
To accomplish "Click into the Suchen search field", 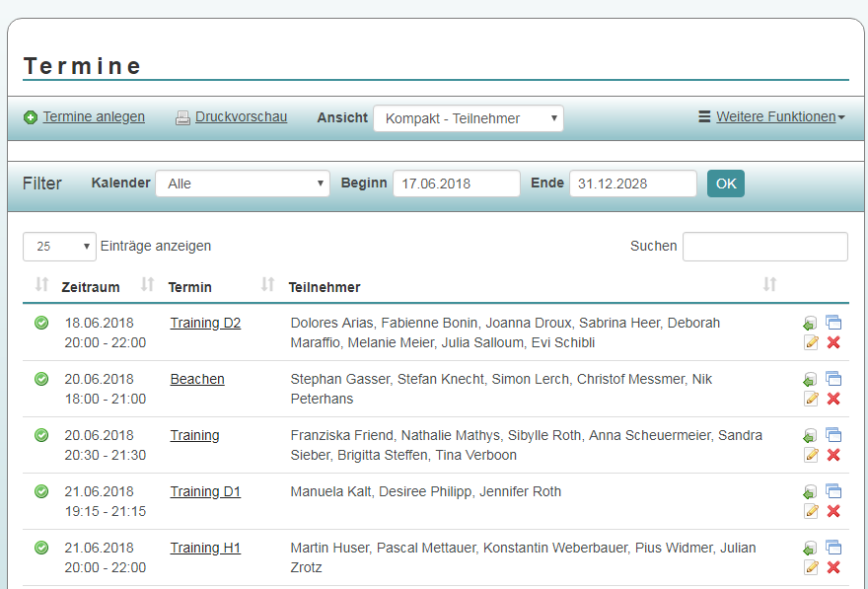I will (764, 247).
